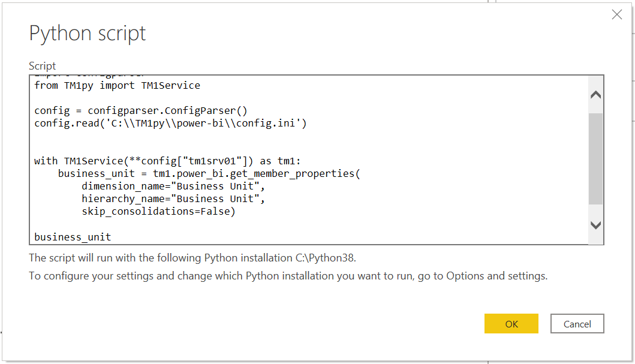Click the Cancel button

tap(577, 323)
